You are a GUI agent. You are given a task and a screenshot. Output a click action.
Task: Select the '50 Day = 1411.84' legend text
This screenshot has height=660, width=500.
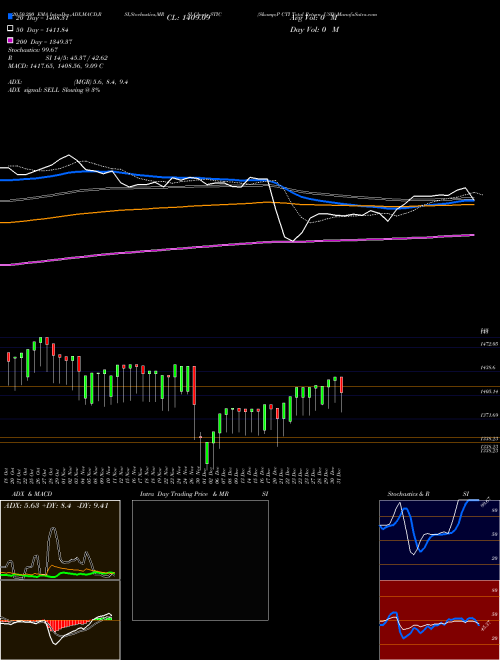(42, 30)
